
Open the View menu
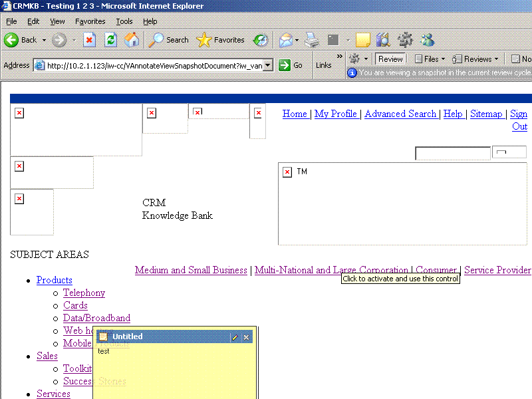click(57, 21)
